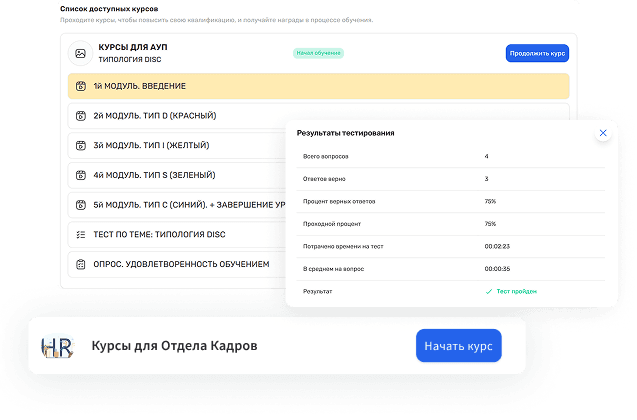The height and width of the screenshot is (420, 637).
Task: Click the module icon beside 3й МОДУЛЬ. ТИП I
Action: click(81, 145)
